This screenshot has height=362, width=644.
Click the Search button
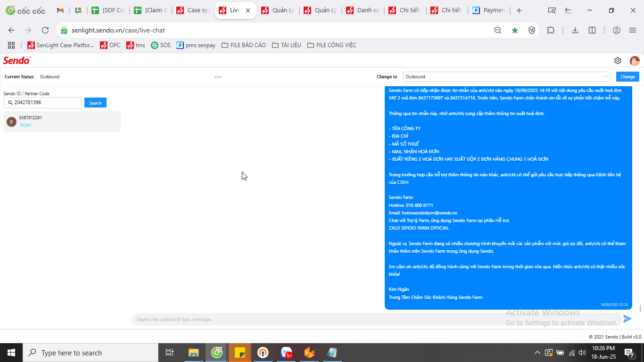[x=95, y=103]
